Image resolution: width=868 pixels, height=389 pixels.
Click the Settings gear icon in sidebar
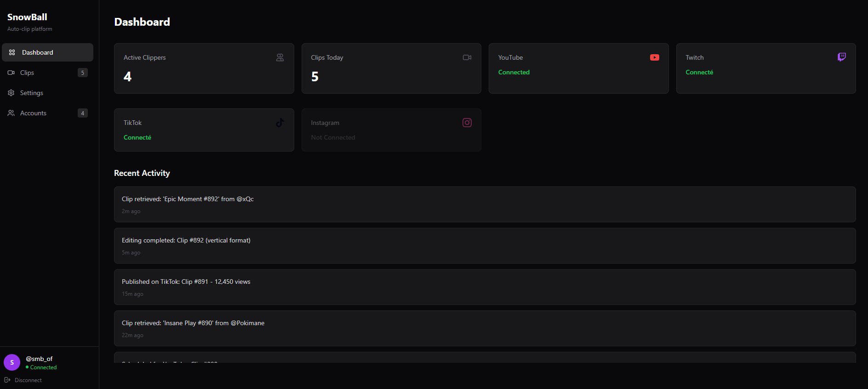[x=11, y=93]
